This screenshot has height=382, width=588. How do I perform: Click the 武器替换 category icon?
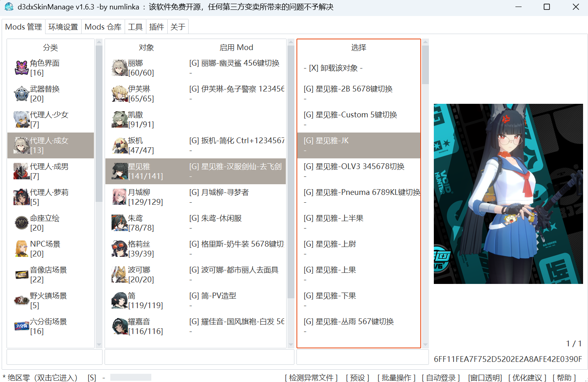pyautogui.click(x=21, y=94)
